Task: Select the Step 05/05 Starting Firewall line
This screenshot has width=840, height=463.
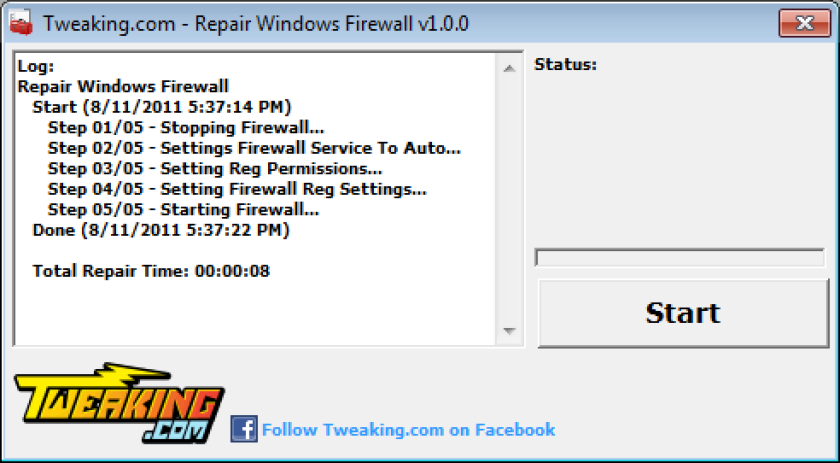Action: [x=183, y=209]
